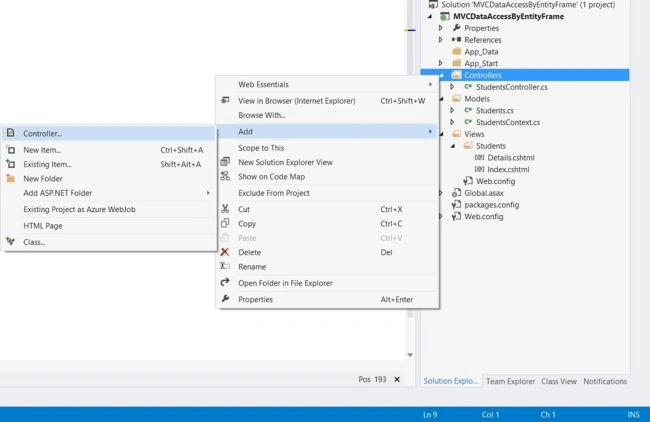Viewport: 650px width, 422px height.
Task: Expand Students.cs node
Action: 452,110
